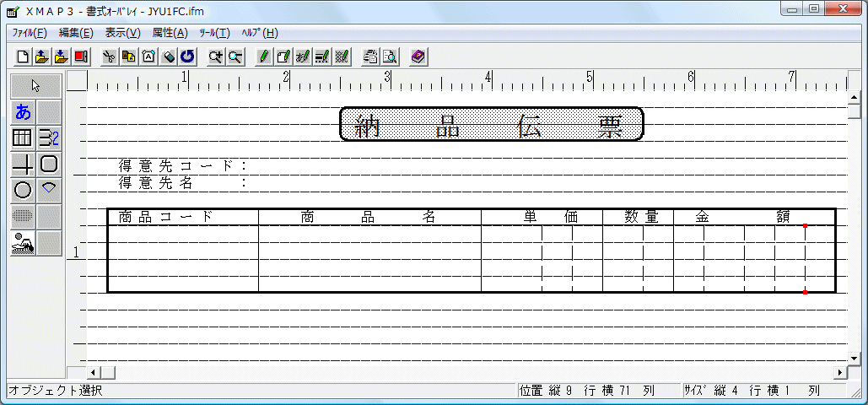Click the horizontal scrollbar thumb
Image resolution: width=868 pixels, height=405 pixels.
click(x=106, y=372)
